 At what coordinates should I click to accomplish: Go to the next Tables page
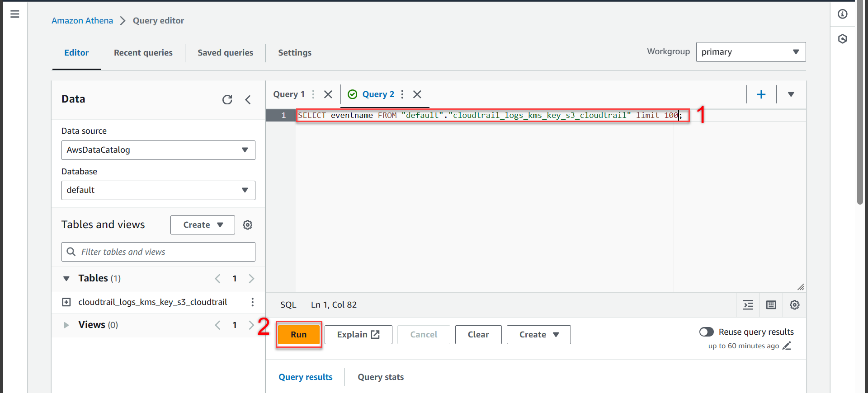[x=251, y=279]
